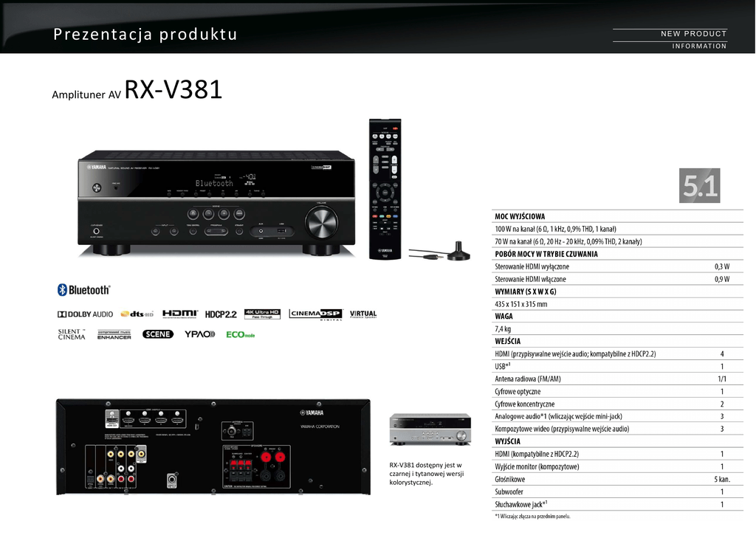Click the 5.1 channel badge
Screen dimensions: 756x535
pos(699,186)
